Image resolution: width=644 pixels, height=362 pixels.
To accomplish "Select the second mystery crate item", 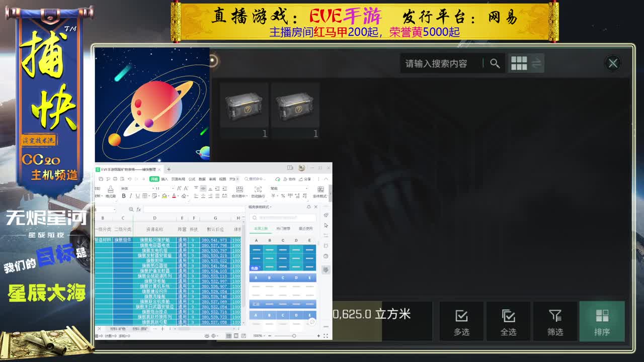I will tap(295, 111).
